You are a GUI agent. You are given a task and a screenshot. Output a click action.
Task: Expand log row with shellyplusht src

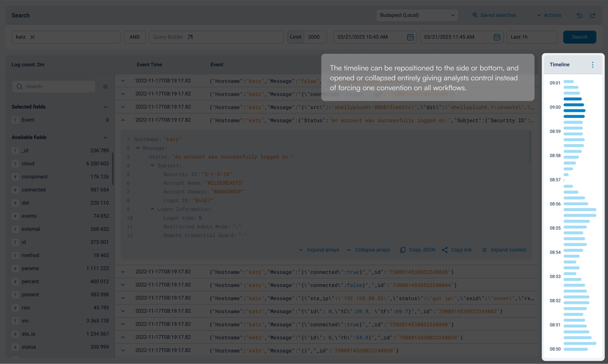tap(123, 107)
